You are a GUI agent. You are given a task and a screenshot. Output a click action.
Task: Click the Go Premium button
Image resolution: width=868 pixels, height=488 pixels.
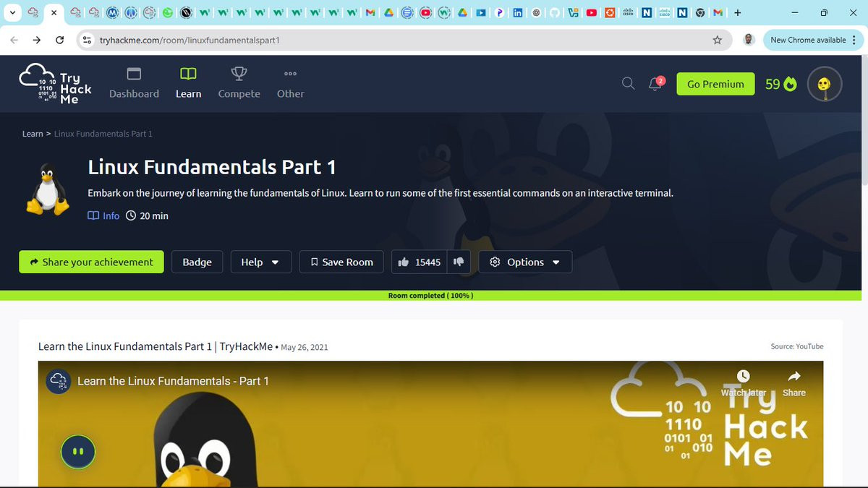tap(715, 84)
